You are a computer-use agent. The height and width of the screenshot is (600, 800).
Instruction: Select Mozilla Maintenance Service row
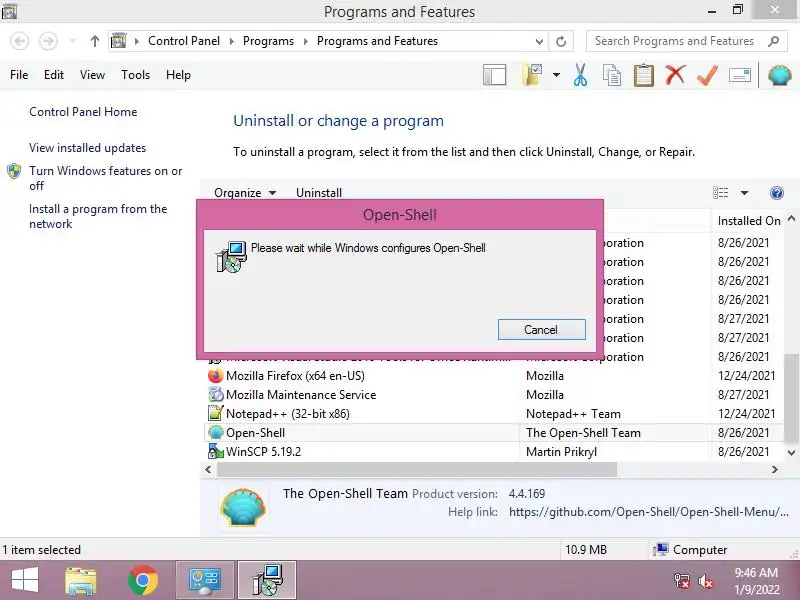[x=493, y=395]
